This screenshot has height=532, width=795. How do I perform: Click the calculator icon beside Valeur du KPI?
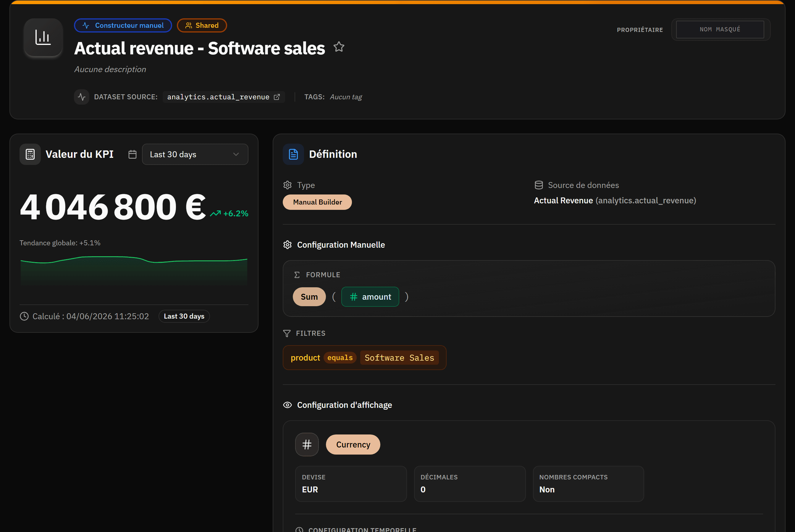click(x=30, y=154)
